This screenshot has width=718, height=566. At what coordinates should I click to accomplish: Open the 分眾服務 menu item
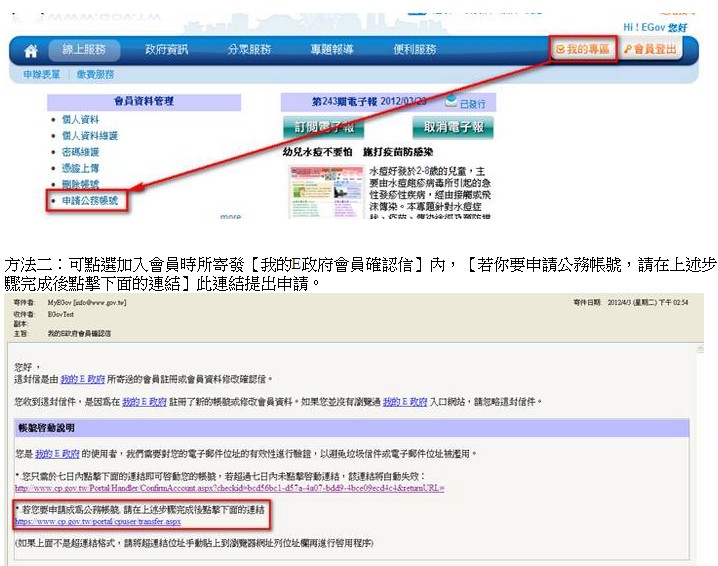250,49
